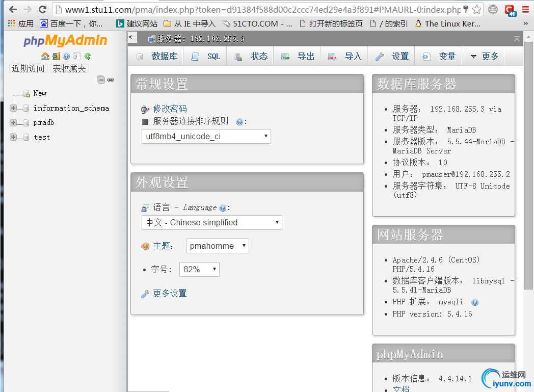Click the collapse header icon at top right

517,39
